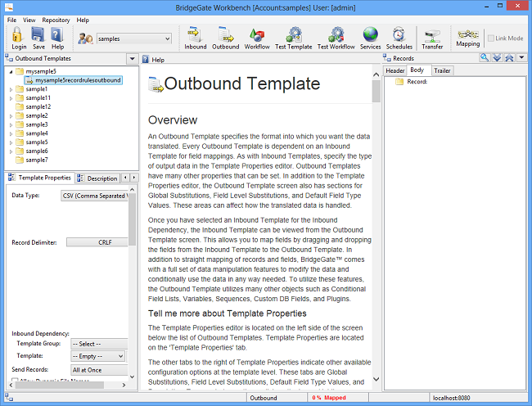Expand the sample2 tree folder
The width and height of the screenshot is (532, 406).
[11, 116]
